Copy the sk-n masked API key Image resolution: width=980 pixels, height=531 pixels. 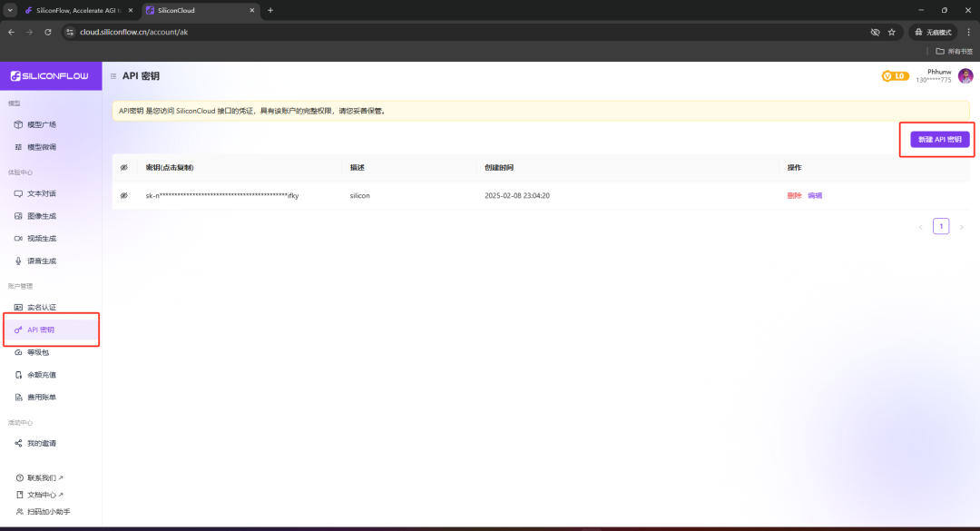pos(222,196)
